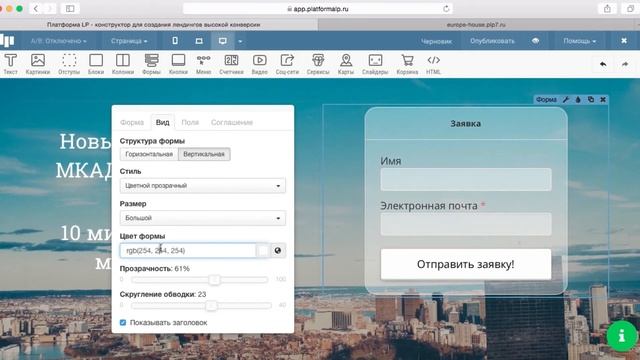Open the Картинки images tool
The width and height of the screenshot is (640, 360).
tap(38, 64)
